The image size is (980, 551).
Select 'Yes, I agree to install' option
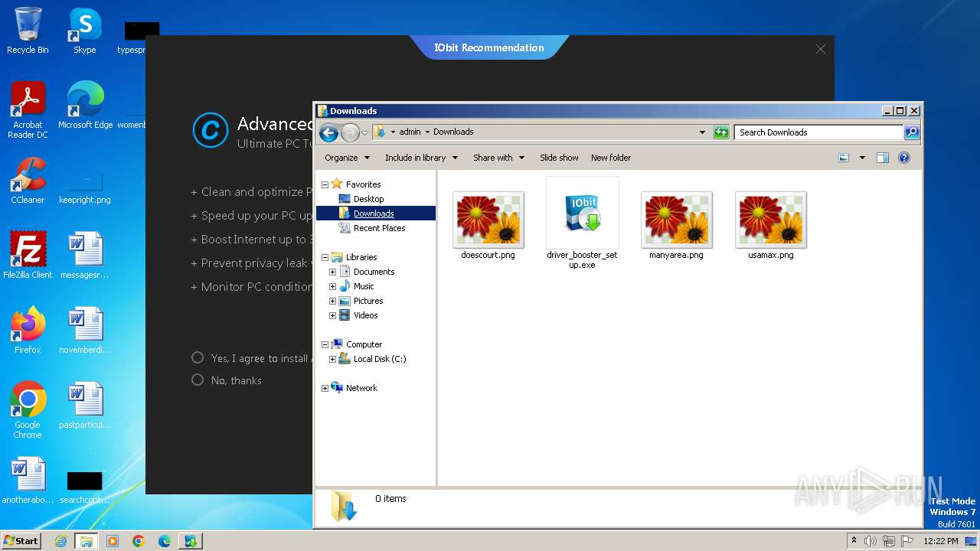click(198, 357)
